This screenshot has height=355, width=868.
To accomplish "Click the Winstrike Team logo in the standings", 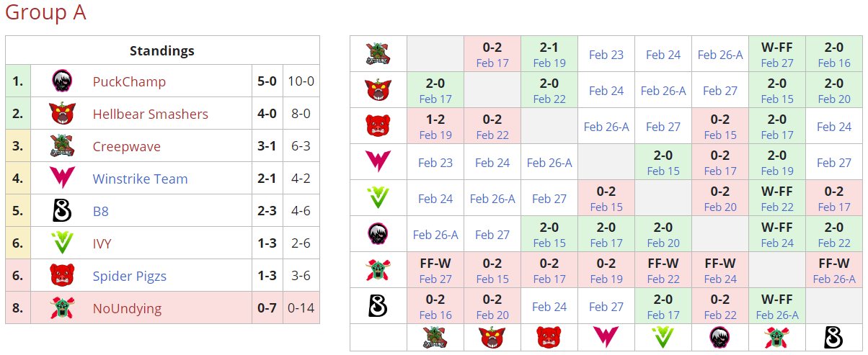I will [62, 179].
